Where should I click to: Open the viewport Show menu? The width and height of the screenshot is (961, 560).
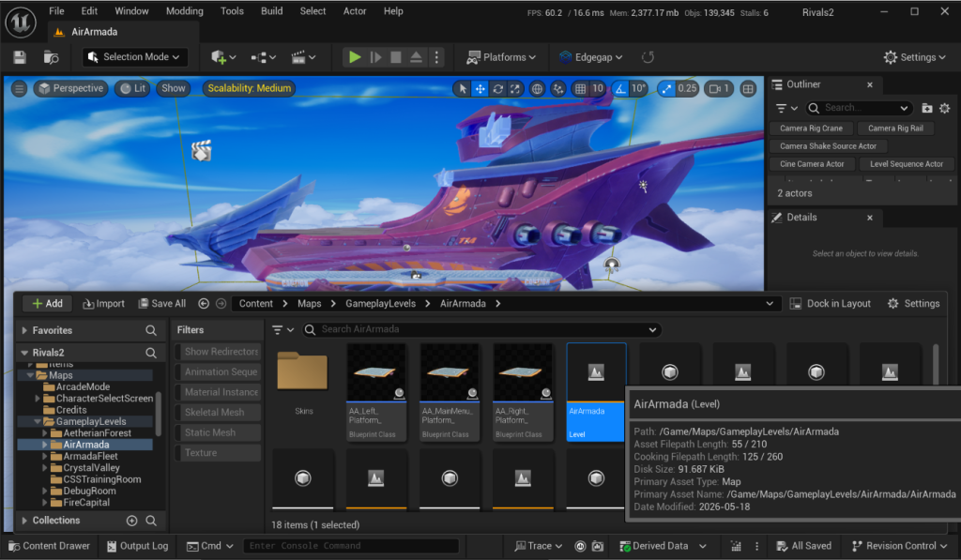click(x=174, y=88)
